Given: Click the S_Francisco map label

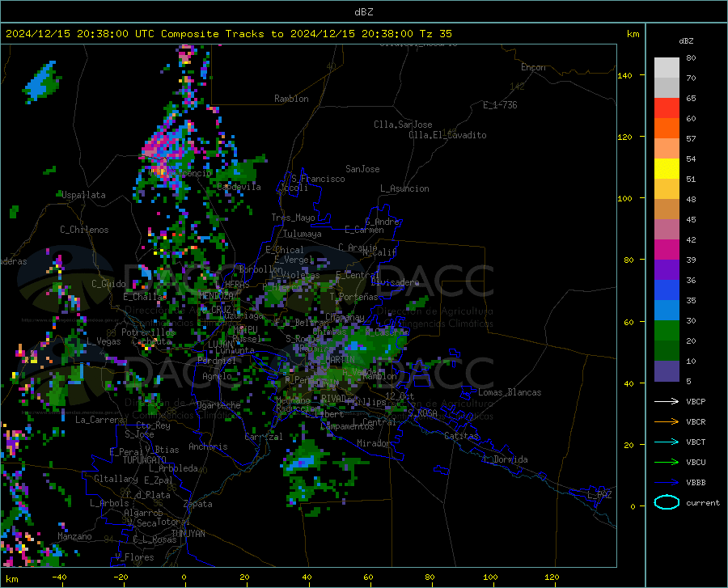Looking at the screenshot, I should point(318,179).
